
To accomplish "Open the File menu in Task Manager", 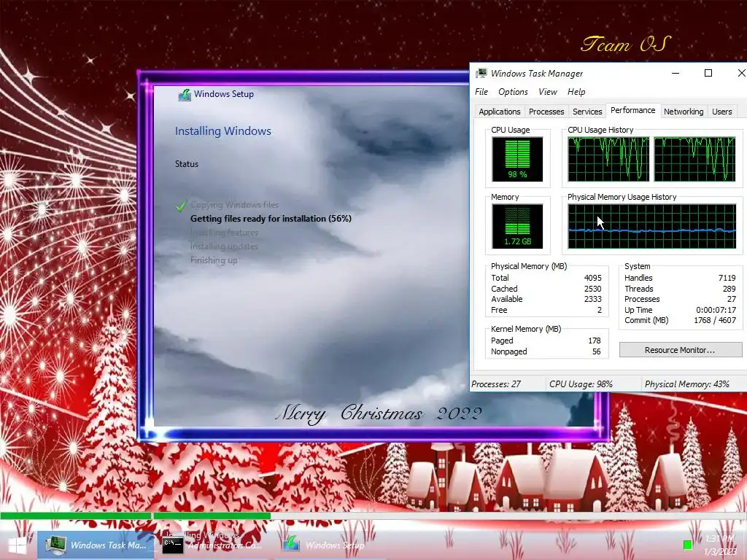I will pos(481,92).
